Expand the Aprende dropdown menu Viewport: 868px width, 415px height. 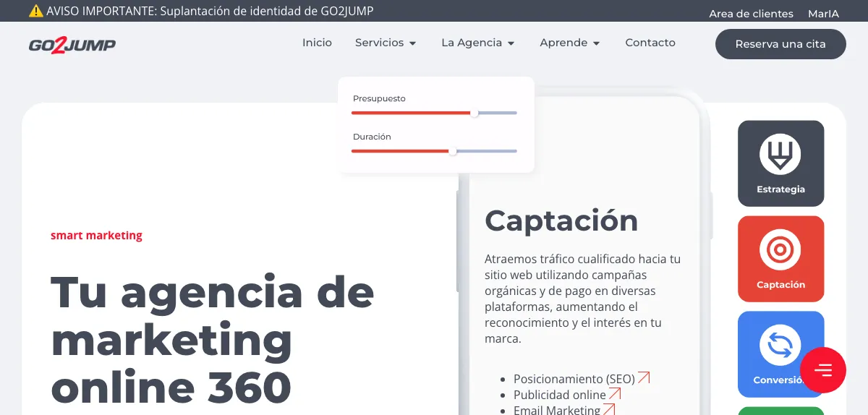(570, 43)
